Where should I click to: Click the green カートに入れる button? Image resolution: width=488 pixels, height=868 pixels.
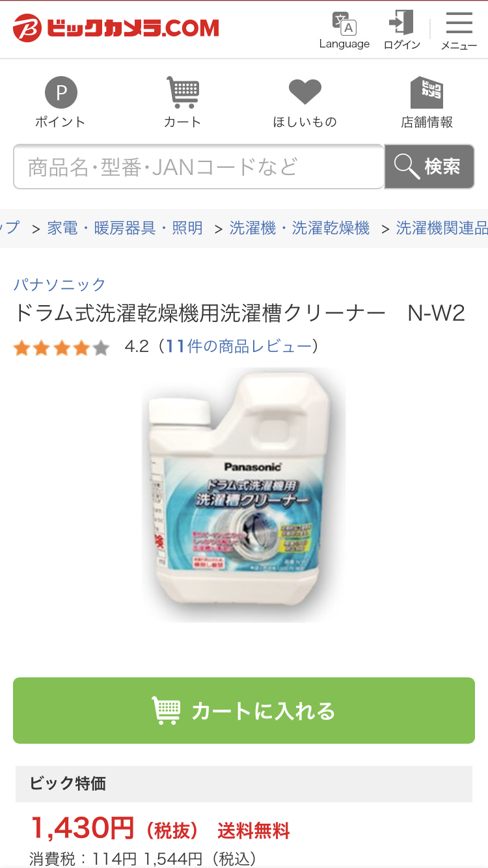(244, 711)
